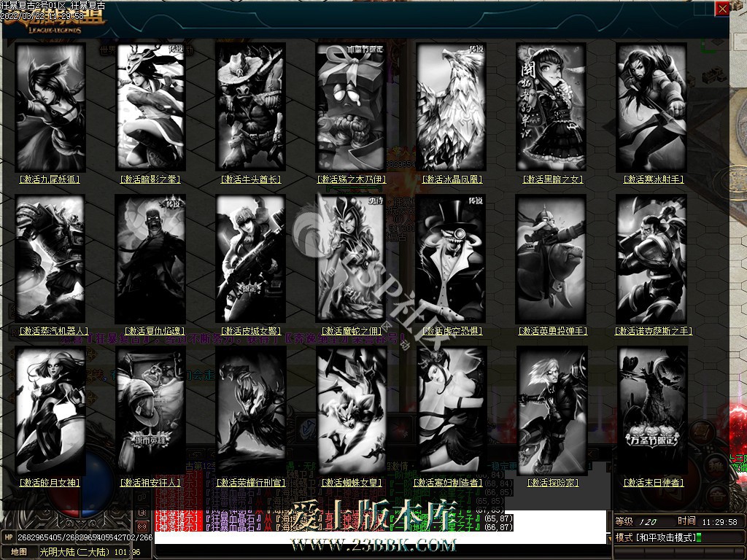Pick the 寡妇制造者 champion portrait

pos(451,411)
